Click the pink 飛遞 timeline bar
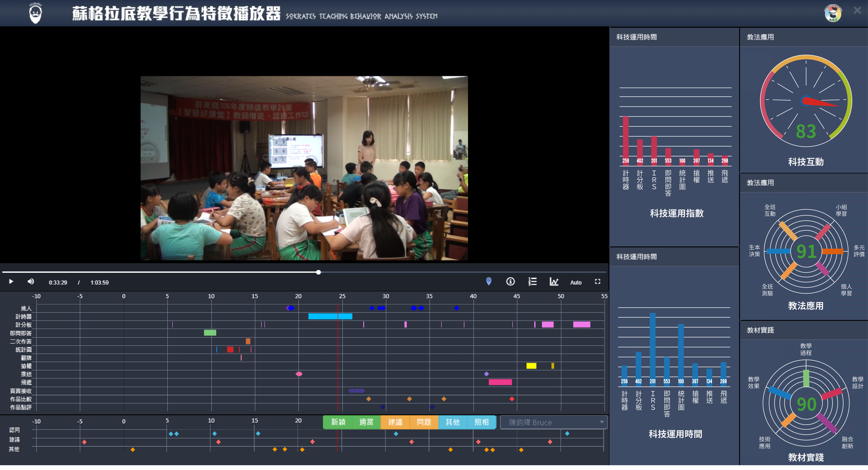 500,382
